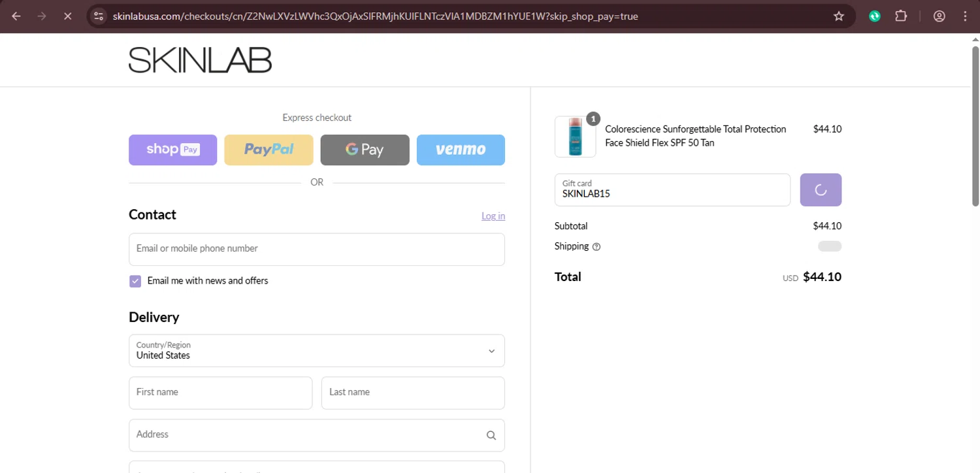
Task: Open the Shipping help question icon
Action: [x=596, y=247]
